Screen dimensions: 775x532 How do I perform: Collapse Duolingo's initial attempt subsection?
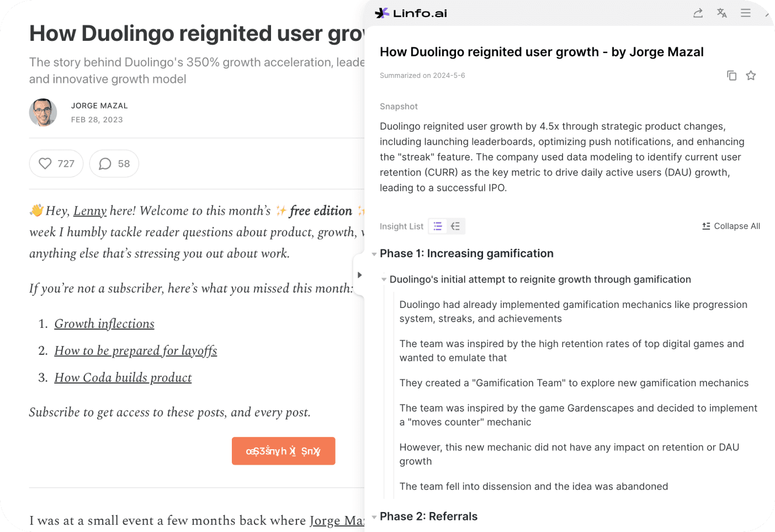(x=384, y=280)
